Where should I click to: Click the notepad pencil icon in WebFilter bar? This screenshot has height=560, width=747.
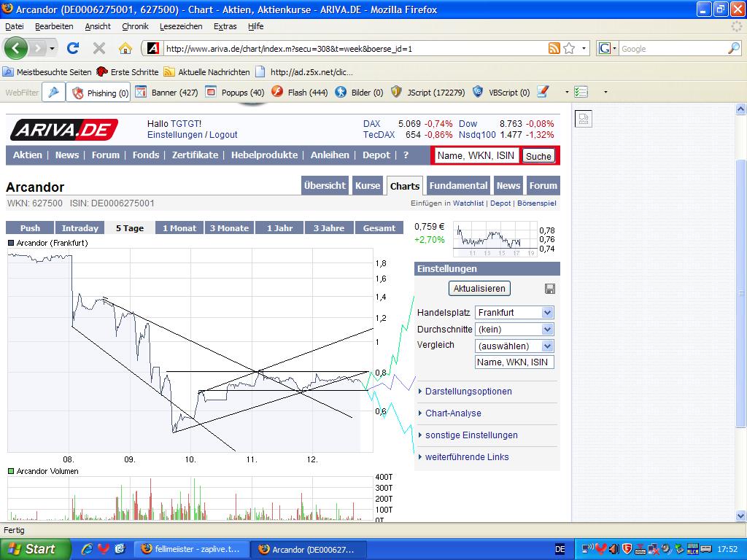(543, 92)
